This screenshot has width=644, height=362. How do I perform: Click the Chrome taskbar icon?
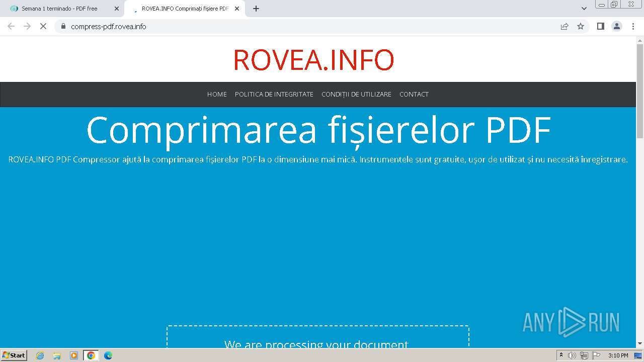[91, 355]
